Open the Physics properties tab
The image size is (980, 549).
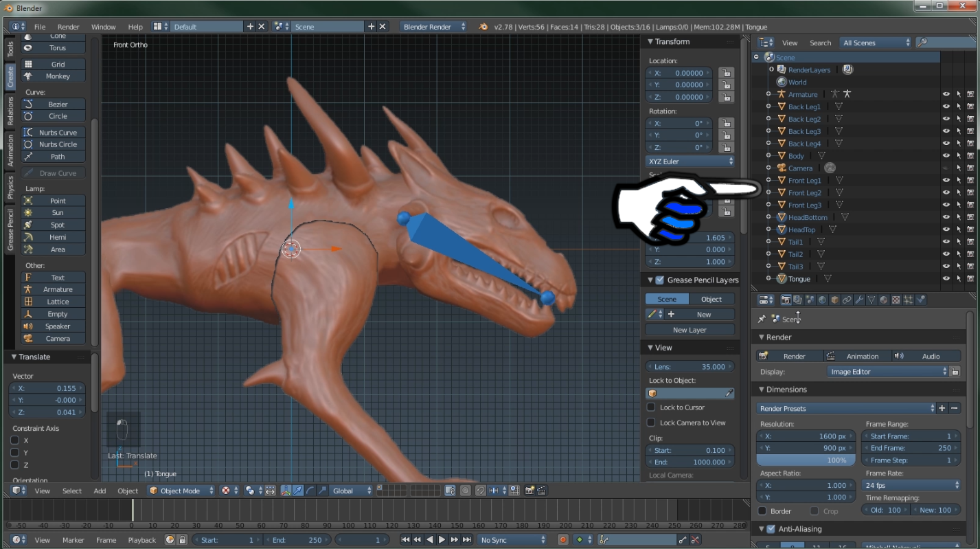(x=920, y=300)
